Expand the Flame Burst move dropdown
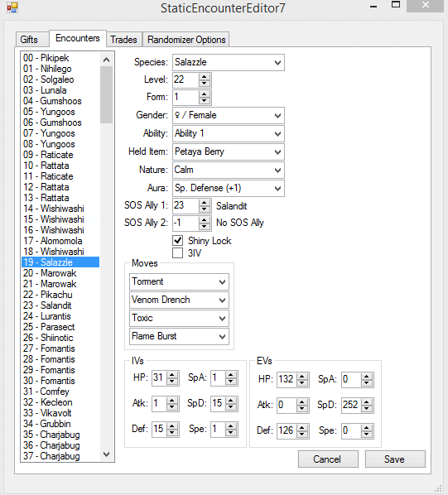The image size is (448, 495). tap(179, 336)
